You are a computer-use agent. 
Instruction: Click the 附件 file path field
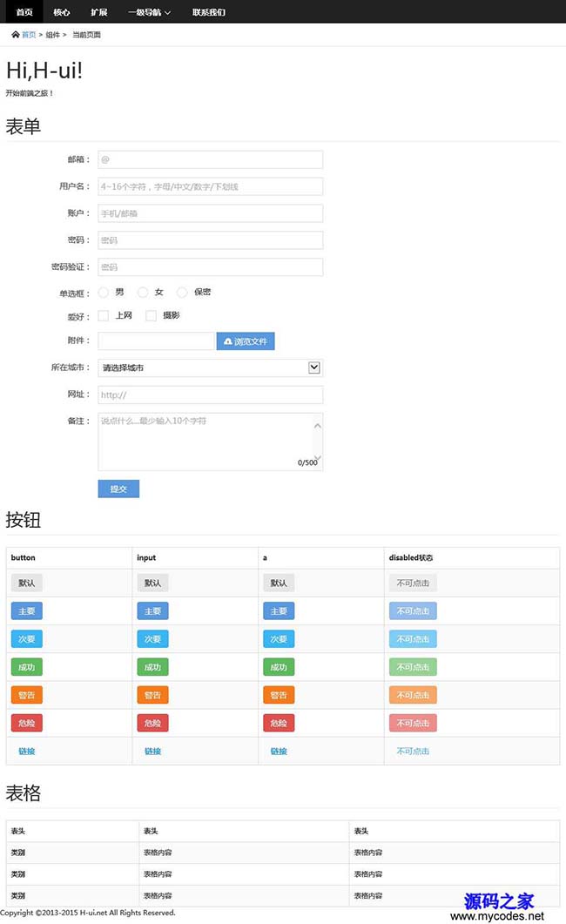pyautogui.click(x=156, y=341)
